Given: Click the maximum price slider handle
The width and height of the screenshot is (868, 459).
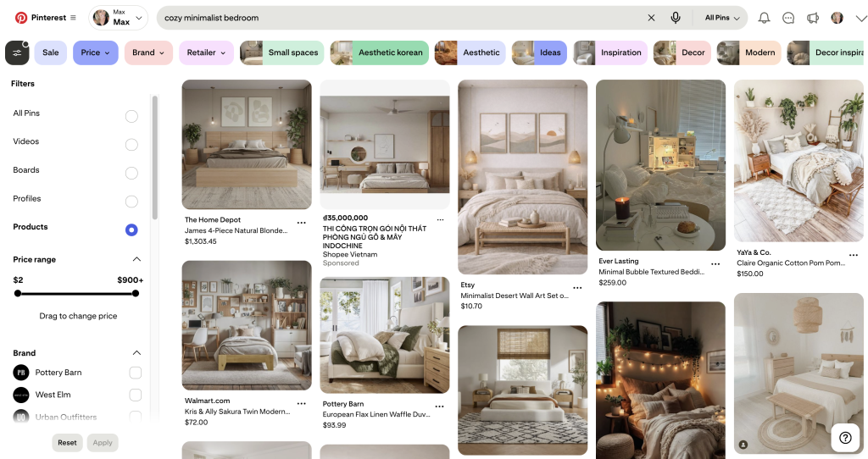Looking at the screenshot, I should coord(136,293).
